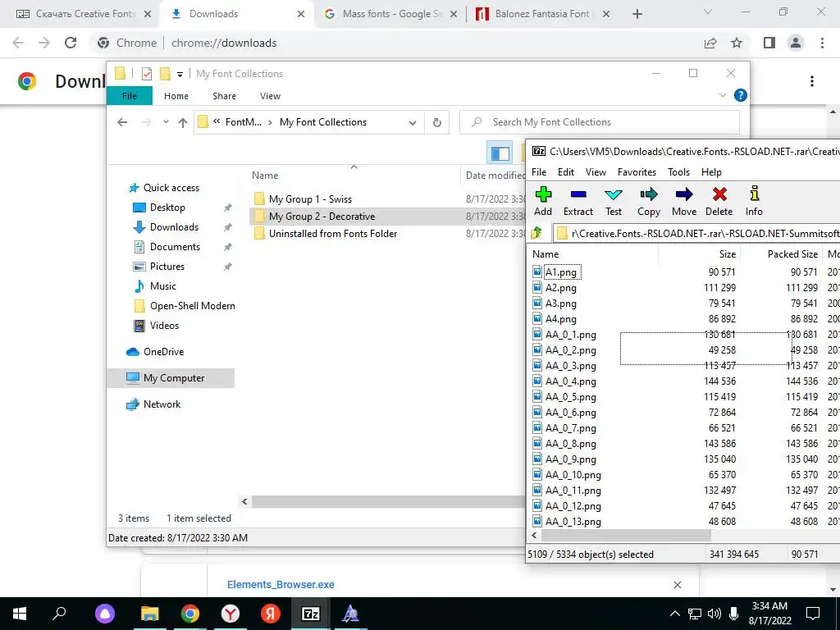
Task: Select AA_0_13.png file row
Action: click(x=573, y=521)
